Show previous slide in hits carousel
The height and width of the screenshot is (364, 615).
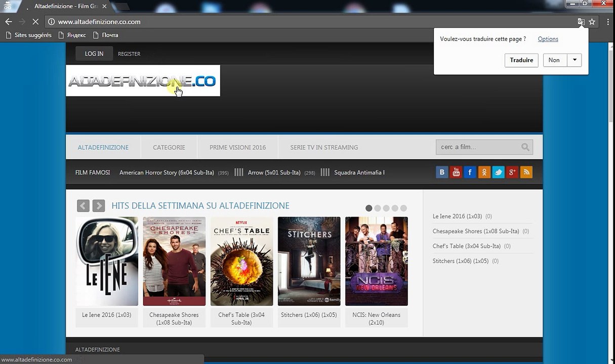tap(83, 206)
